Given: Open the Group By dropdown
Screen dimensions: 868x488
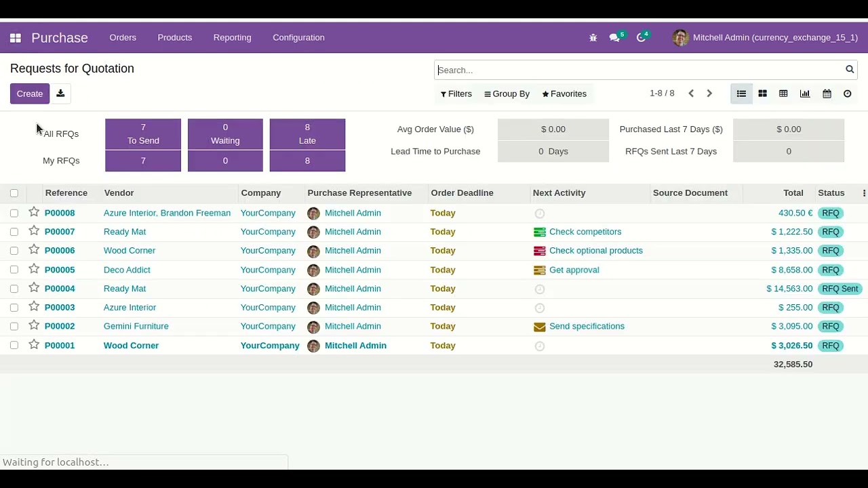Looking at the screenshot, I should pyautogui.click(x=507, y=94).
